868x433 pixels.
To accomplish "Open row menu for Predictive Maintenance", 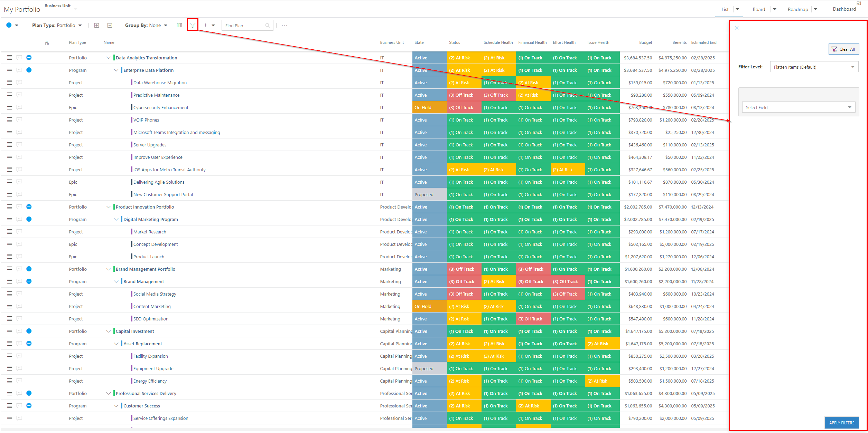I will tap(10, 95).
